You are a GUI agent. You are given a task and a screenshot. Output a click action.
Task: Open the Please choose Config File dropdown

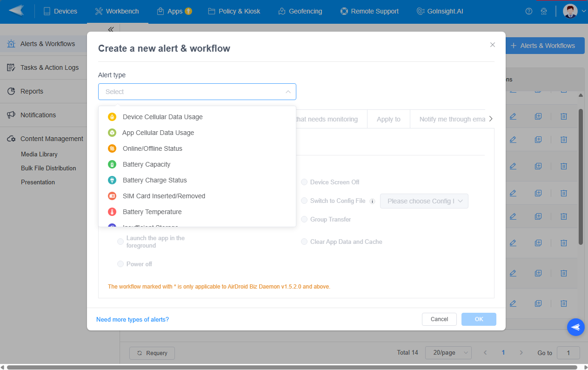click(x=424, y=201)
